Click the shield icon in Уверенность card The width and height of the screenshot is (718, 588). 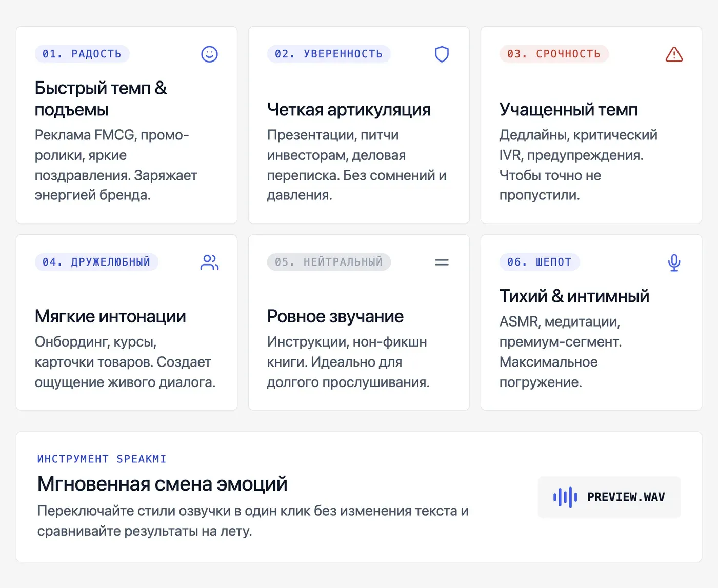tap(442, 54)
